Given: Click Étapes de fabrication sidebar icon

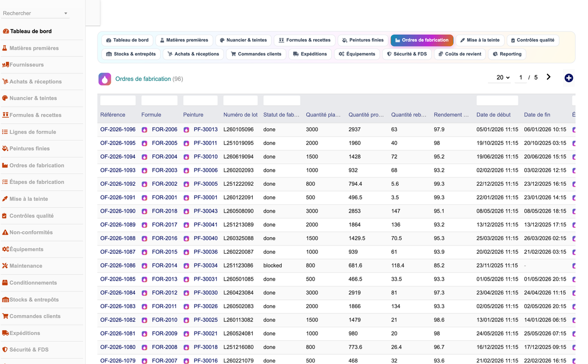Looking at the screenshot, I should 5,182.
